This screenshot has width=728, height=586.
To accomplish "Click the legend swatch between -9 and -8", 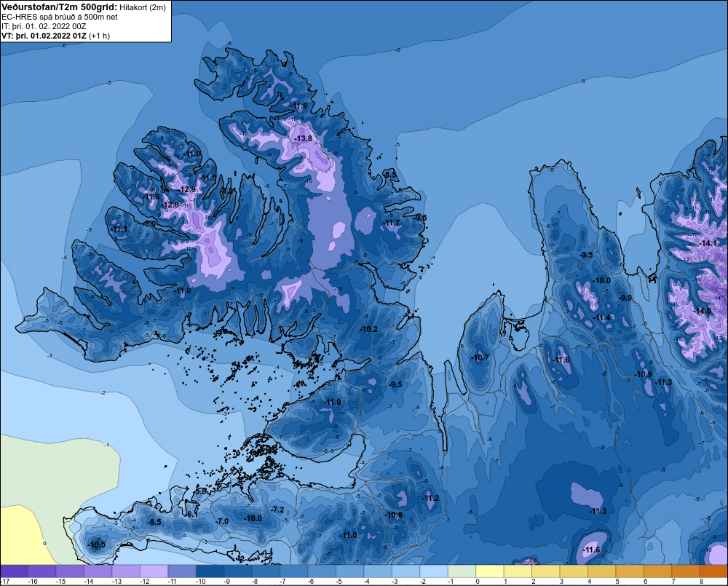I will click(238, 571).
